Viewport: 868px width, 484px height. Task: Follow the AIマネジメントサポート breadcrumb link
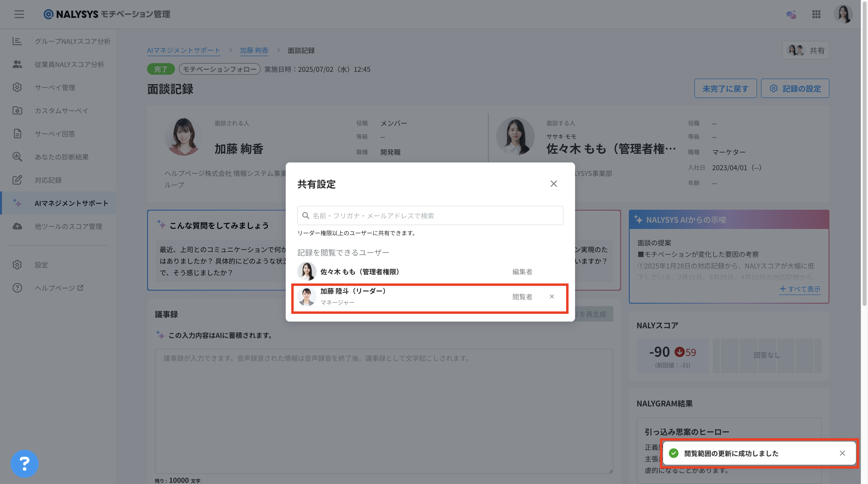coord(184,51)
